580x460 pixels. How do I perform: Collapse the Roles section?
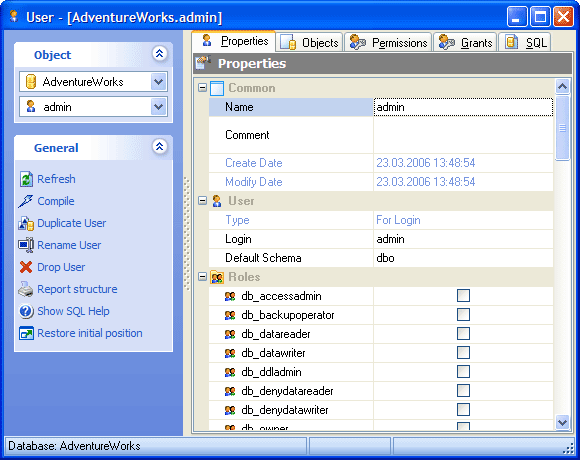[202, 277]
